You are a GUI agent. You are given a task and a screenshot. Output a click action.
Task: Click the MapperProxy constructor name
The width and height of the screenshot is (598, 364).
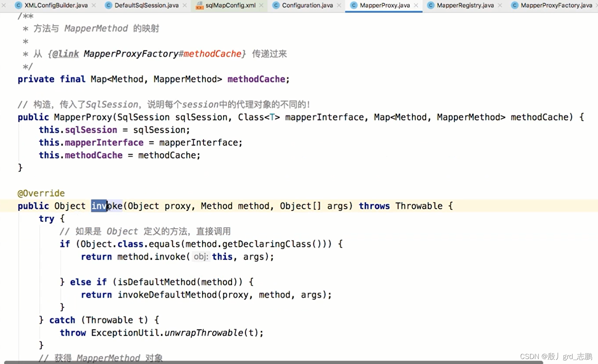tap(82, 117)
